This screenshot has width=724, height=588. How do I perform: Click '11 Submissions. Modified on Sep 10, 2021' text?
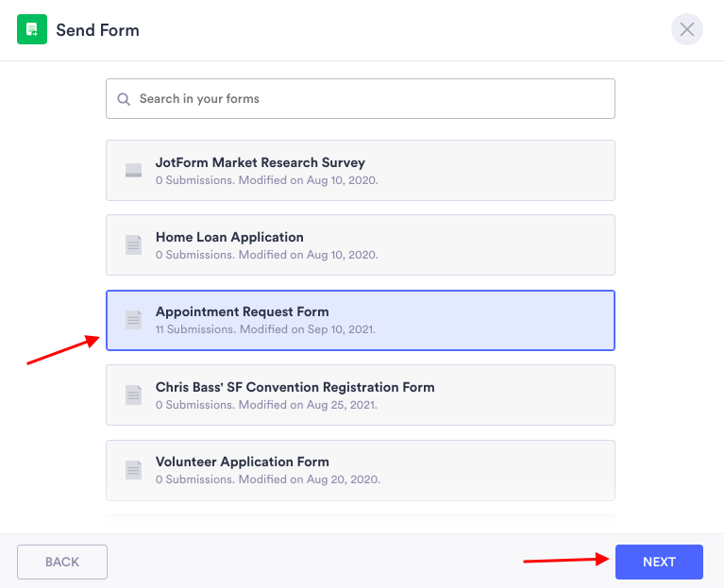pos(265,329)
